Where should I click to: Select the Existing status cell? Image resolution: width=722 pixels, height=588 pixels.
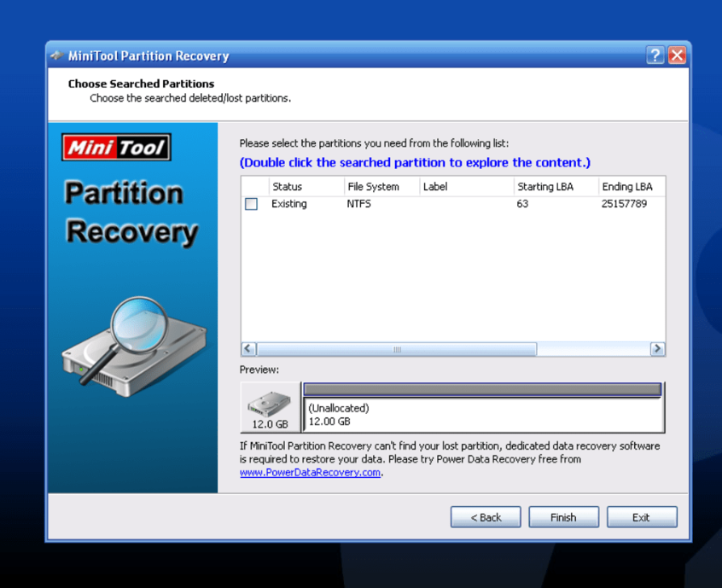pos(288,204)
